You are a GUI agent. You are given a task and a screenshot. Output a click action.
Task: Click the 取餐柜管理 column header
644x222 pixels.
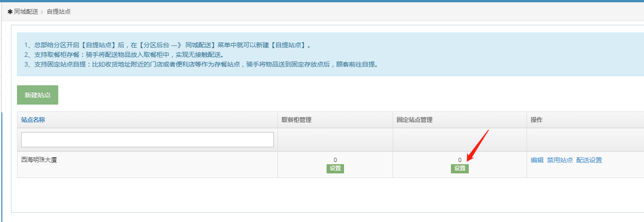[297, 120]
